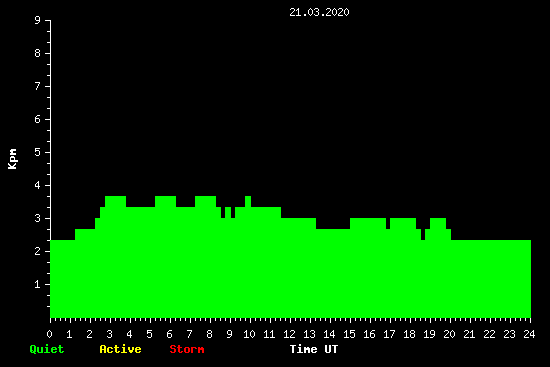This screenshot has width=550, height=367.
Task: Click the hour 15 tick label
Action: 349,334
